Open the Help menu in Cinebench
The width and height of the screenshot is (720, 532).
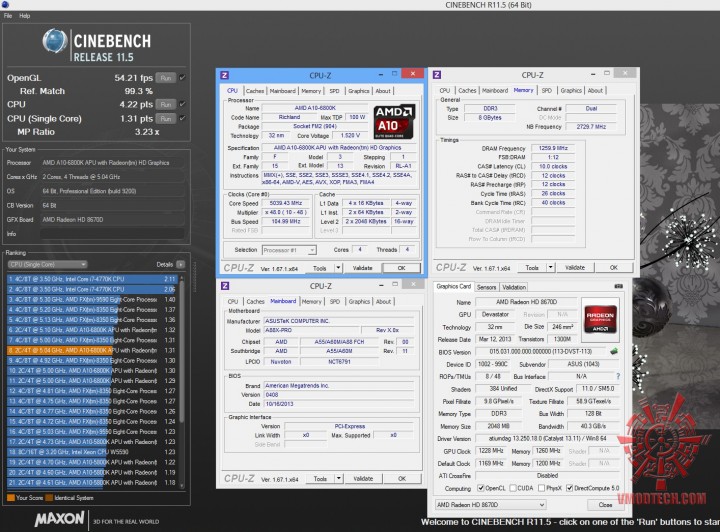[x=24, y=16]
